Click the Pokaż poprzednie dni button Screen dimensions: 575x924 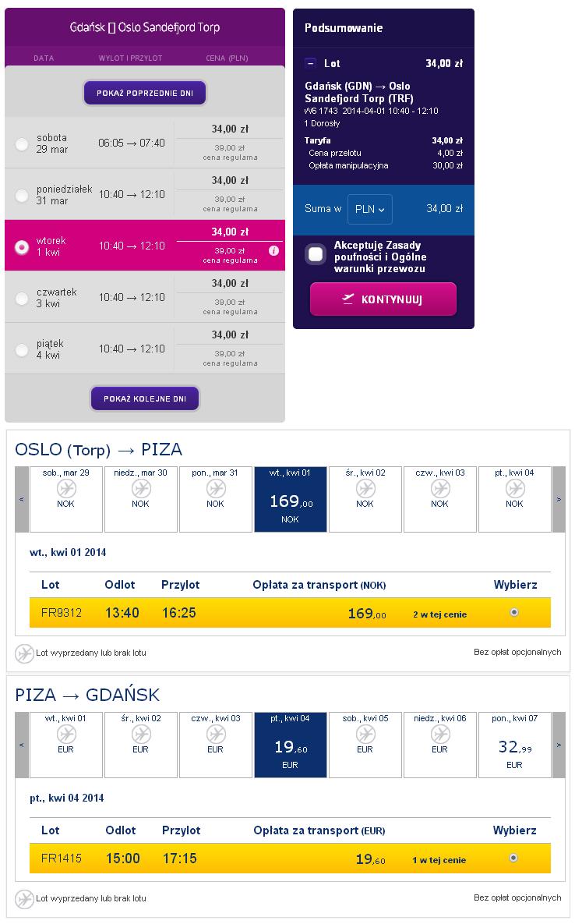145,93
